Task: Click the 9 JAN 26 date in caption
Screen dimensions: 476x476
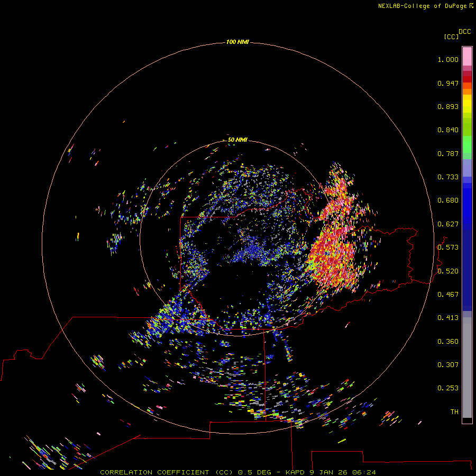Action: pos(329,472)
